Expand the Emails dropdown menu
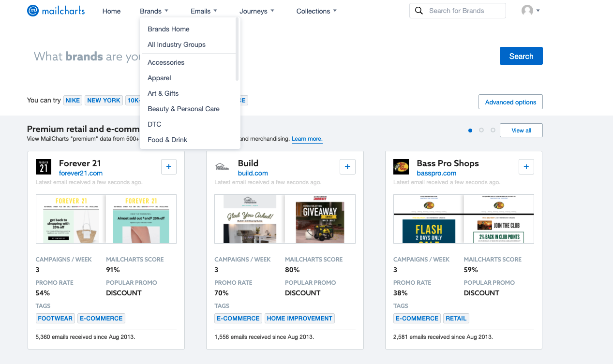613x364 pixels. click(204, 11)
